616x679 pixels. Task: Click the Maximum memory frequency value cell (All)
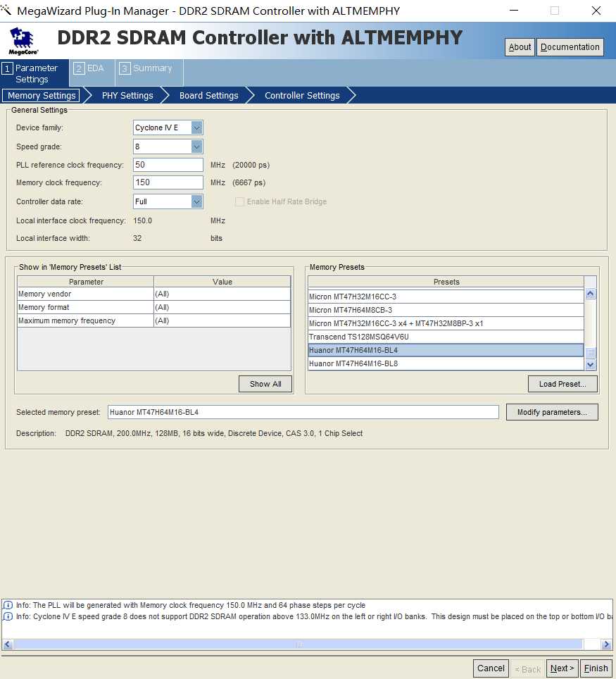click(222, 321)
